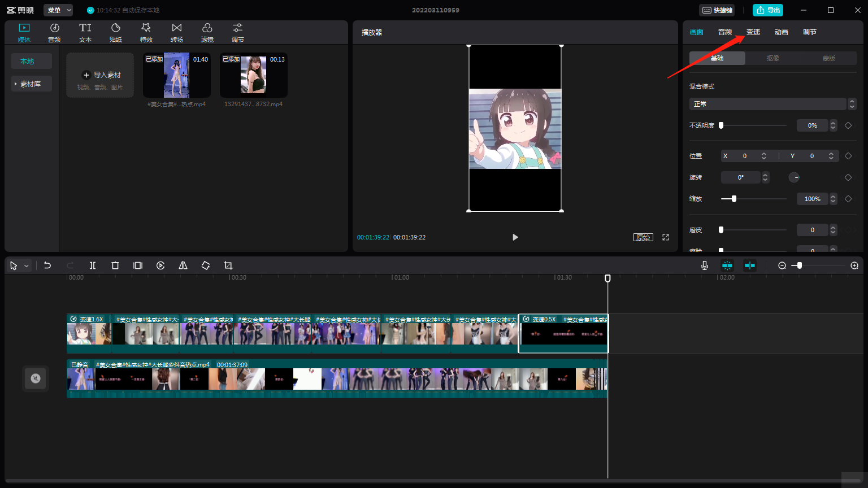The width and height of the screenshot is (868, 488).
Task: Open the Transitions (转场) panel
Action: 177,33
